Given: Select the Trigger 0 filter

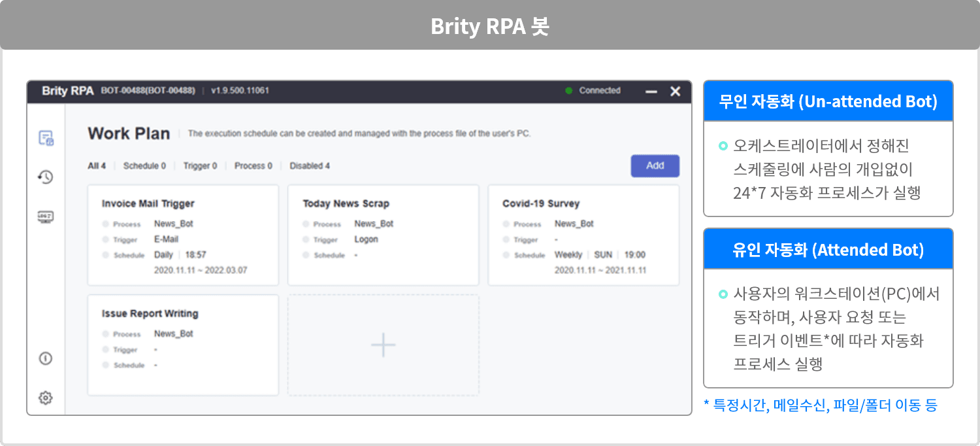Looking at the screenshot, I should [x=200, y=166].
